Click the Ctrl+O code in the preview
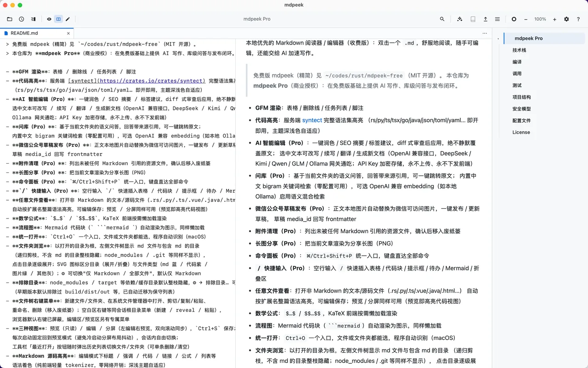 (295, 338)
